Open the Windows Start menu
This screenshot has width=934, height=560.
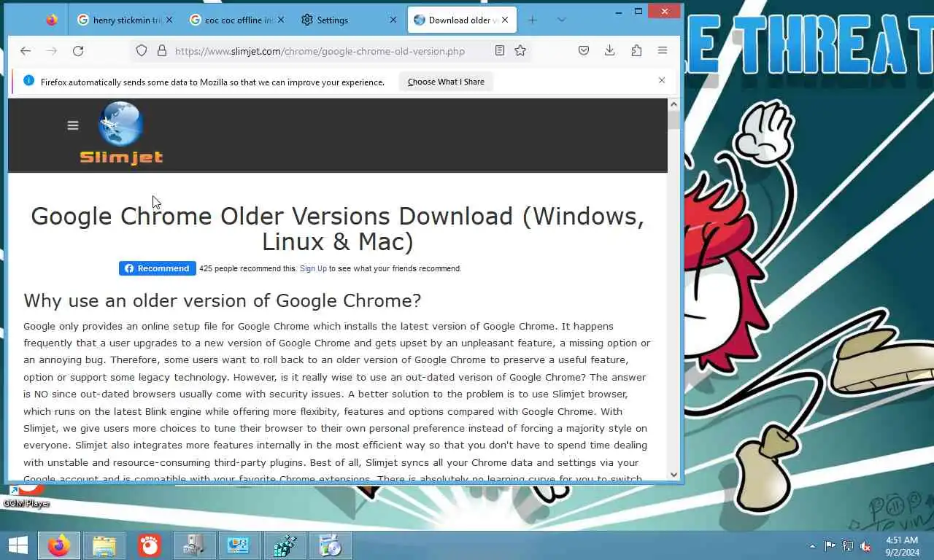point(18,545)
